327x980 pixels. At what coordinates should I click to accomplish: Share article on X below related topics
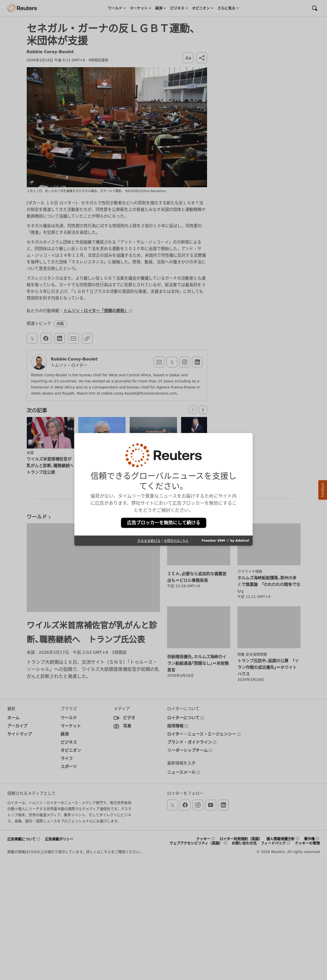click(x=32, y=338)
